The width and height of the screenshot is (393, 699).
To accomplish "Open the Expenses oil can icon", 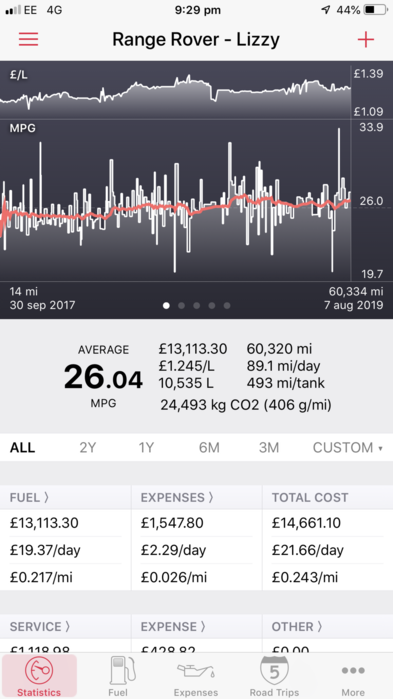I will click(x=196, y=670).
